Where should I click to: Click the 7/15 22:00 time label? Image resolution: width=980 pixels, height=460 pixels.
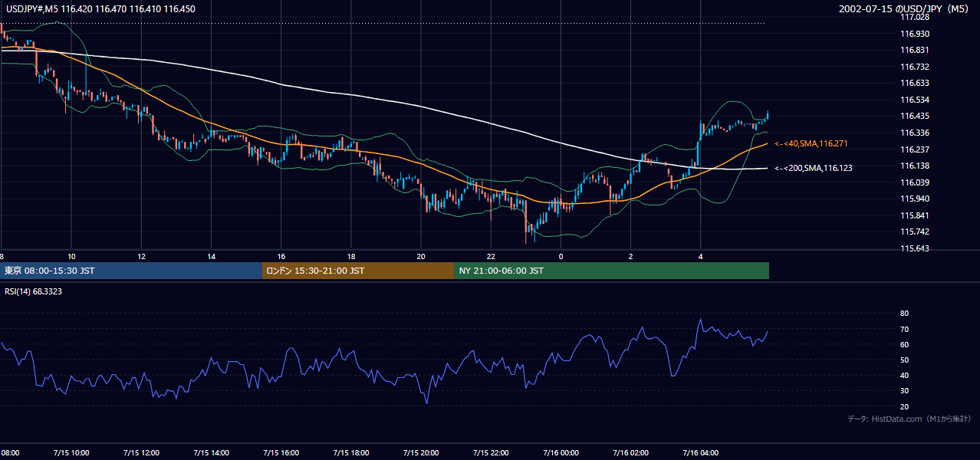pos(492,452)
